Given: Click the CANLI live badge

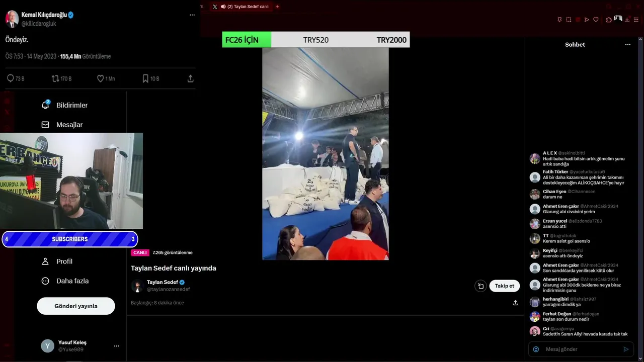Looking at the screenshot, I should tap(140, 252).
